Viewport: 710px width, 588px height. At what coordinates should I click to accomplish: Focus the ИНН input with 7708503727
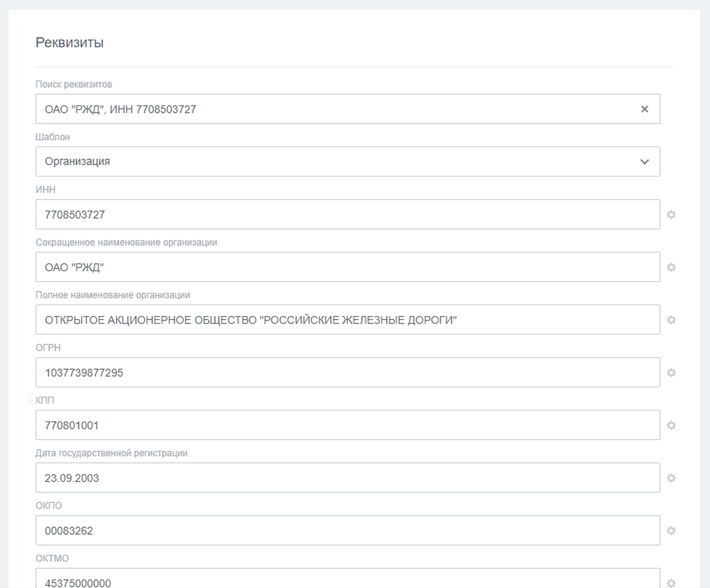click(348, 214)
